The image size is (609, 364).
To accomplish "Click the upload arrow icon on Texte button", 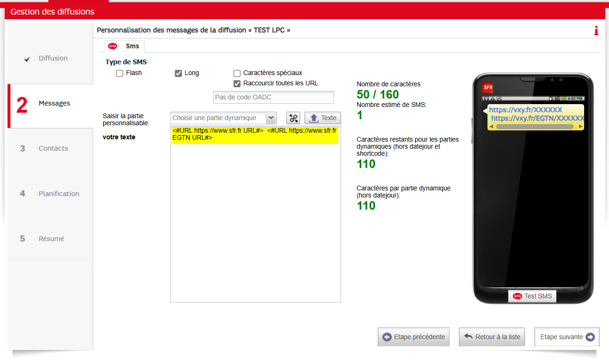I will pos(314,118).
